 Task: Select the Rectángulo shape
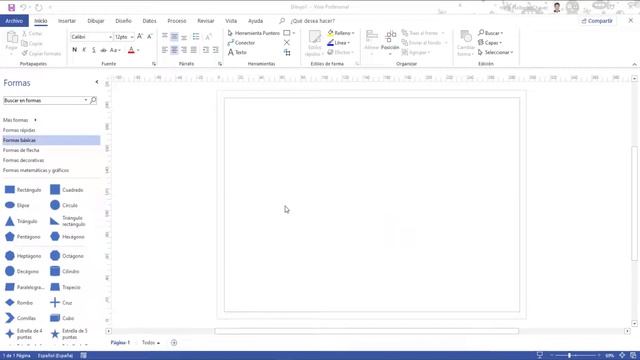coord(23,190)
